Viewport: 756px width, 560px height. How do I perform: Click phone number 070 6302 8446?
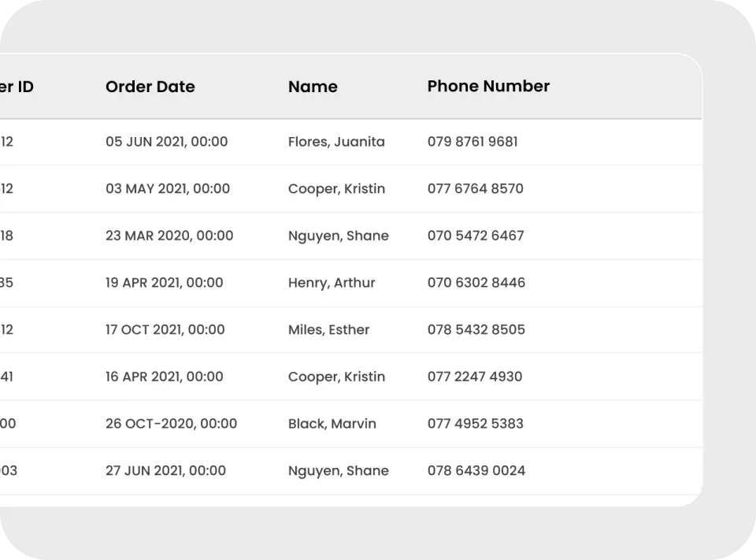(x=476, y=282)
